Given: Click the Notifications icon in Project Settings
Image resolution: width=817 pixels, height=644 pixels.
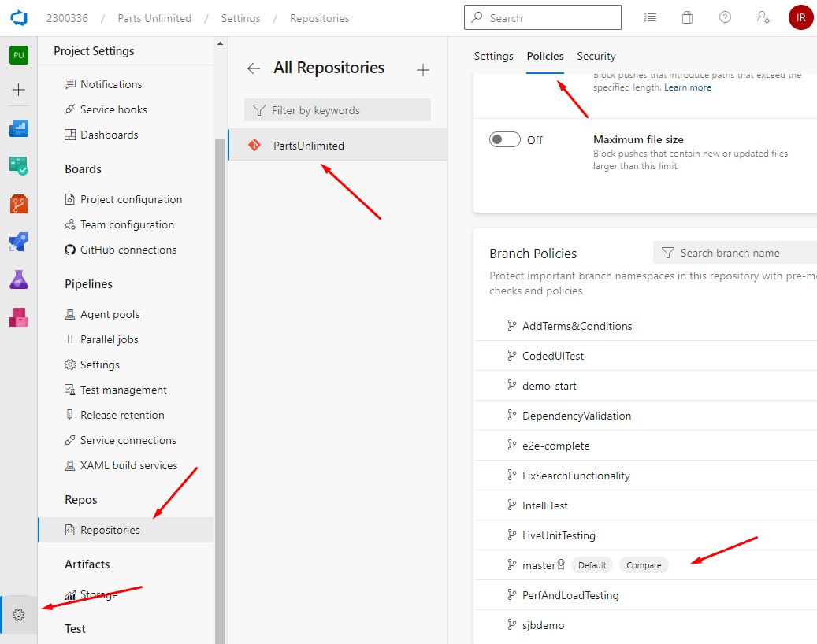Looking at the screenshot, I should (x=70, y=84).
